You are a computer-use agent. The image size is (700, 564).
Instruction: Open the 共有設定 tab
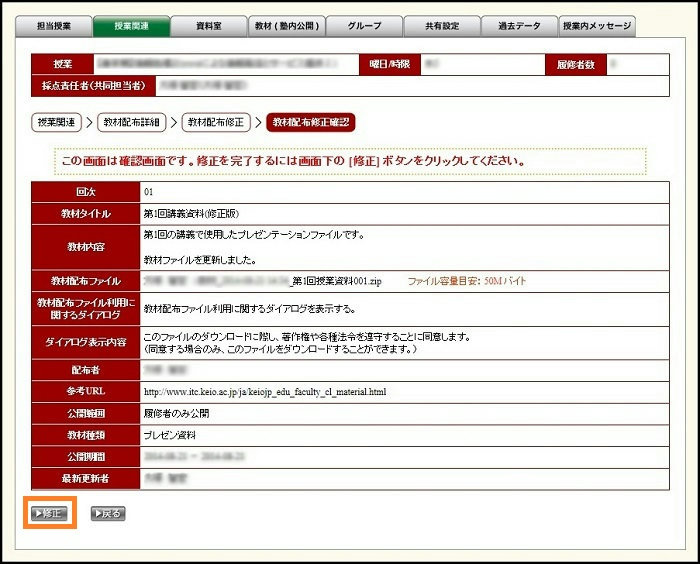[x=441, y=27]
